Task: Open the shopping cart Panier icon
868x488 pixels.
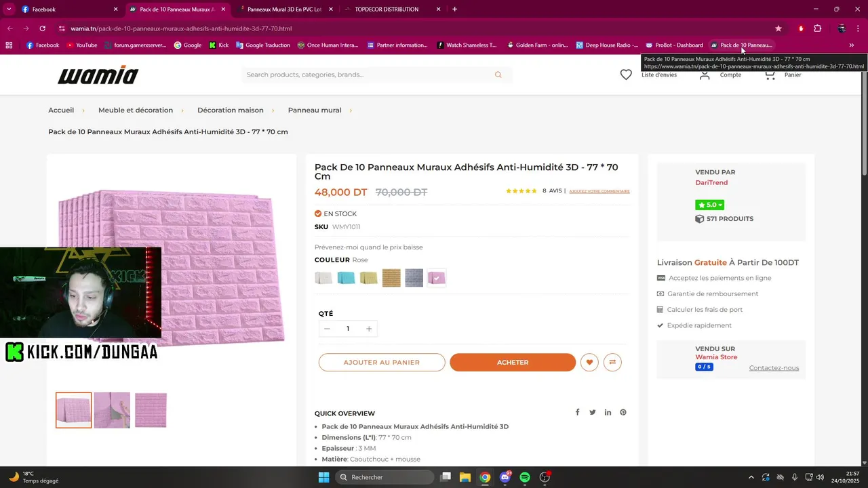Action: (x=770, y=75)
